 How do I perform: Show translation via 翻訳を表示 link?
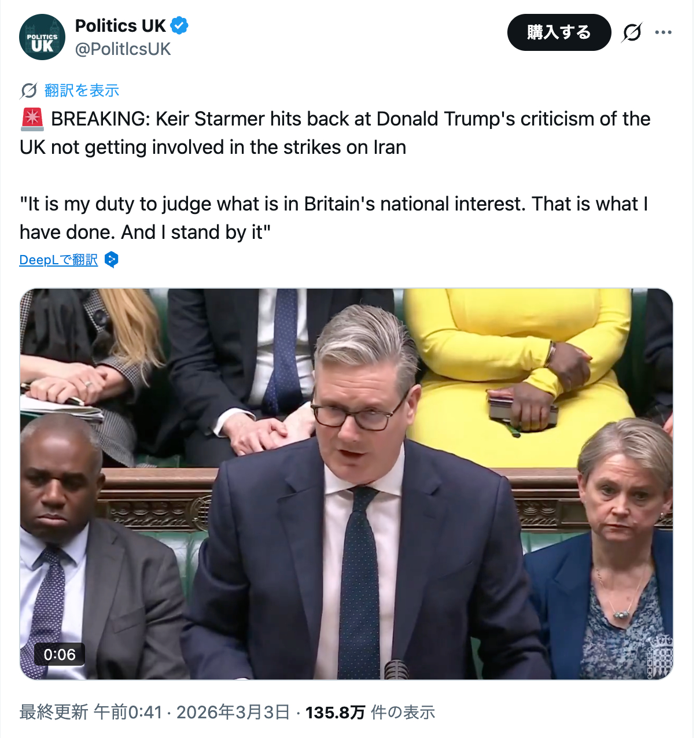[x=82, y=91]
